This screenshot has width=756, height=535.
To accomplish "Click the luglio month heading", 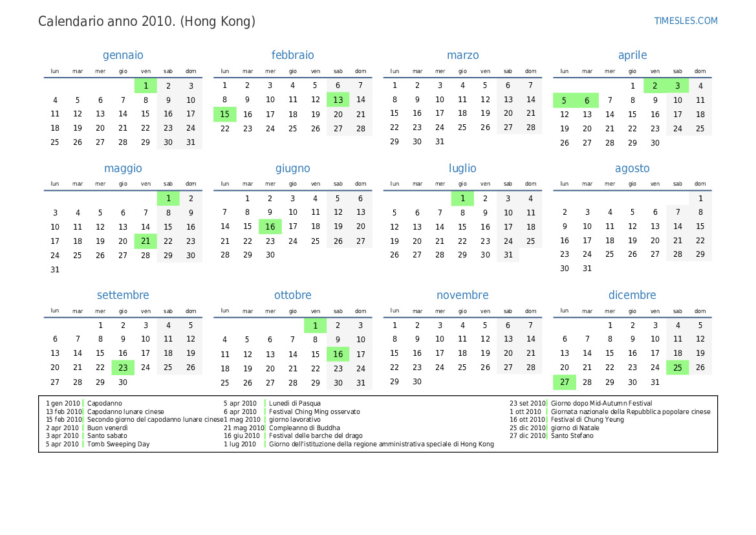I will (462, 169).
